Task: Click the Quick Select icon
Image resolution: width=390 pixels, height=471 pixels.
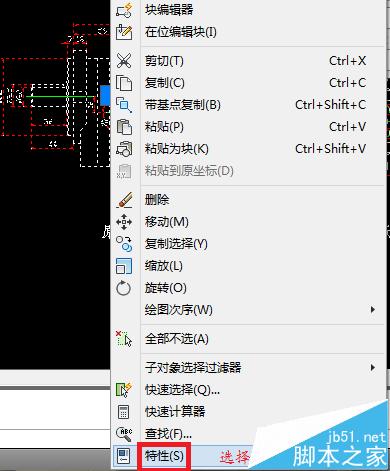Action: click(124, 389)
